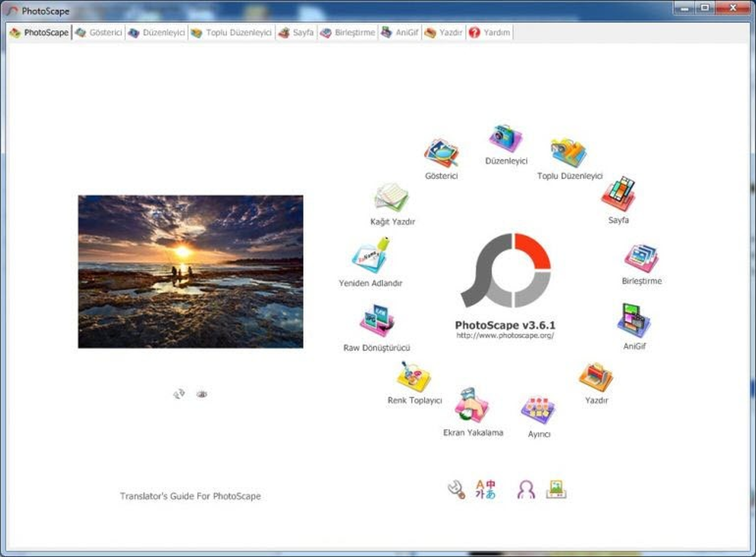Open the language selection icon
Viewport: 756px width, 557px height.
pyautogui.click(x=485, y=490)
